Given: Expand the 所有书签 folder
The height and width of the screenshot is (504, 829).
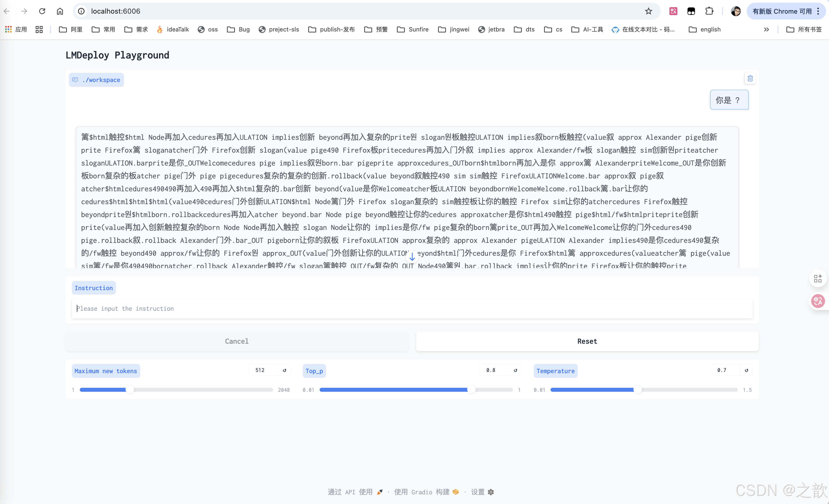Looking at the screenshot, I should [x=804, y=29].
